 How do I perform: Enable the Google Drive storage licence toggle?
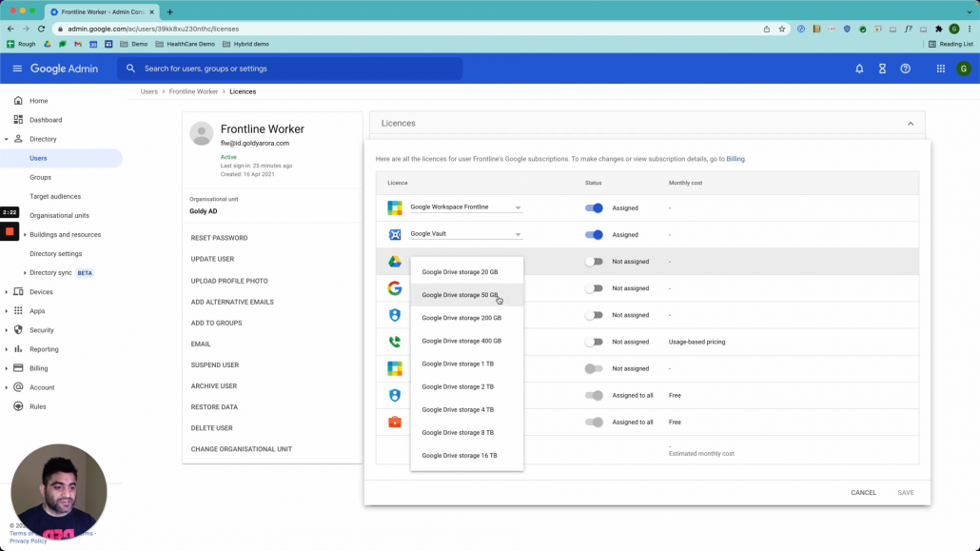pyautogui.click(x=594, y=262)
